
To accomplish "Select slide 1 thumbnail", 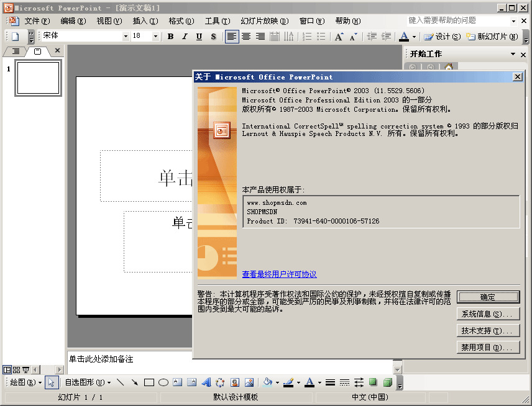I will pos(38,78).
